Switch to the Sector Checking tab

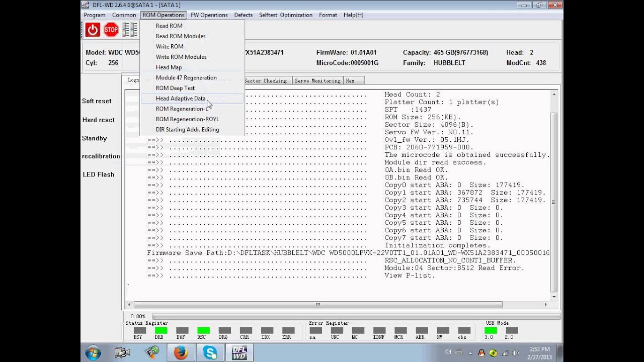266,80
